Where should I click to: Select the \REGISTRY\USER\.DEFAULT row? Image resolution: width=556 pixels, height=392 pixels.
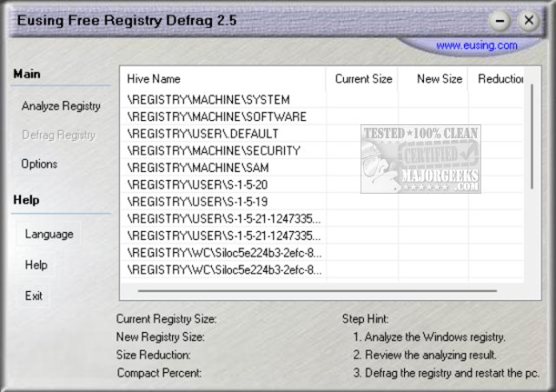tap(321, 134)
